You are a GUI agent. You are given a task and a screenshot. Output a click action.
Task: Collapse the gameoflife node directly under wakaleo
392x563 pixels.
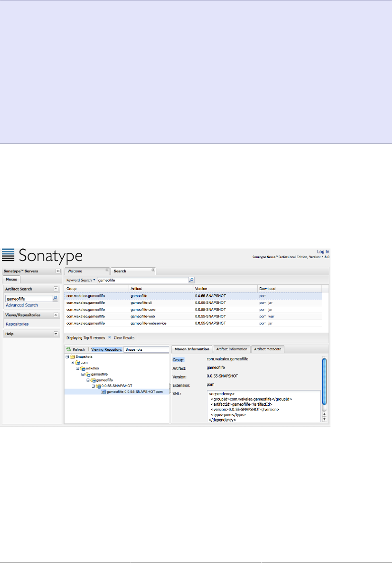click(x=83, y=374)
